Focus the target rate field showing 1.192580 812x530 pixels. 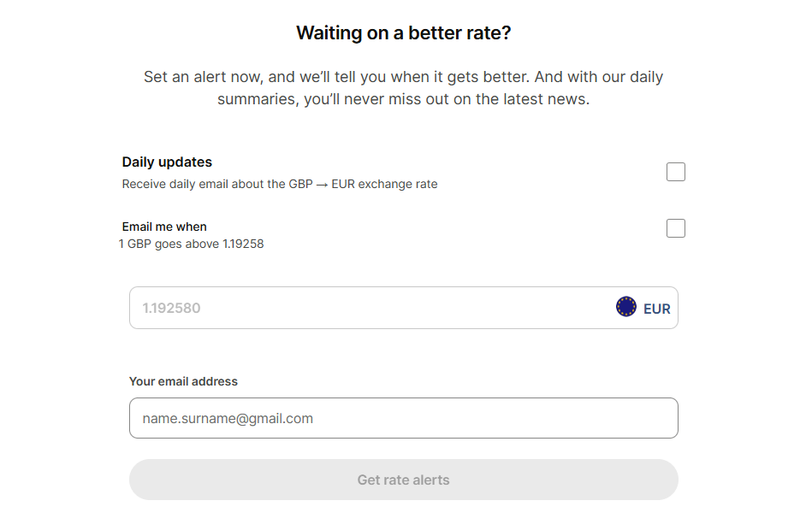pyautogui.click(x=403, y=308)
